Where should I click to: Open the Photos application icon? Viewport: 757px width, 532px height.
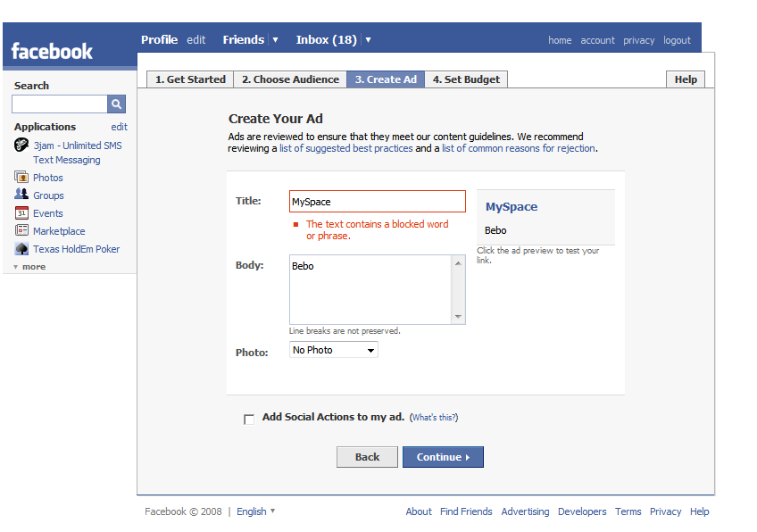(21, 178)
